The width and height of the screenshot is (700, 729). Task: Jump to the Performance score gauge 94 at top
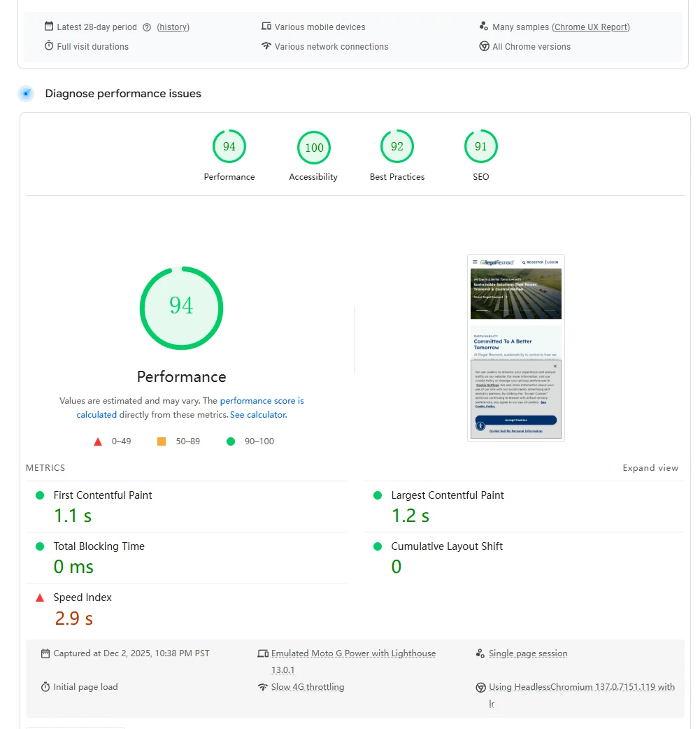click(229, 146)
